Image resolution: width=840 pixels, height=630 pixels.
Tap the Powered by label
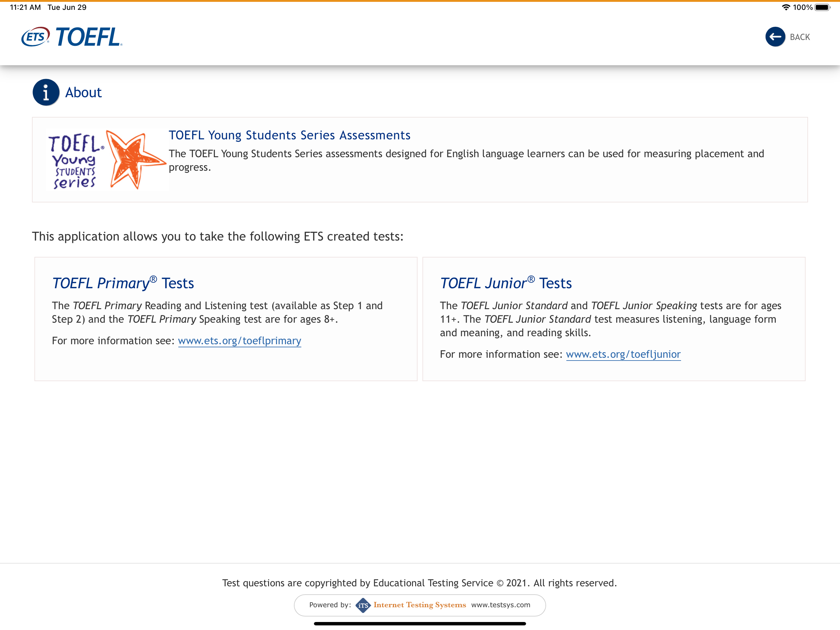click(330, 605)
